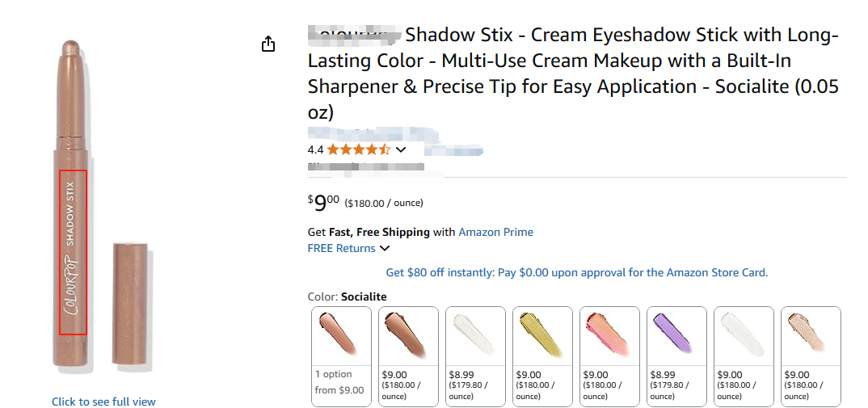This screenshot has width=868, height=408.
Task: Click the Shadow Stix product title
Action: tap(573, 74)
